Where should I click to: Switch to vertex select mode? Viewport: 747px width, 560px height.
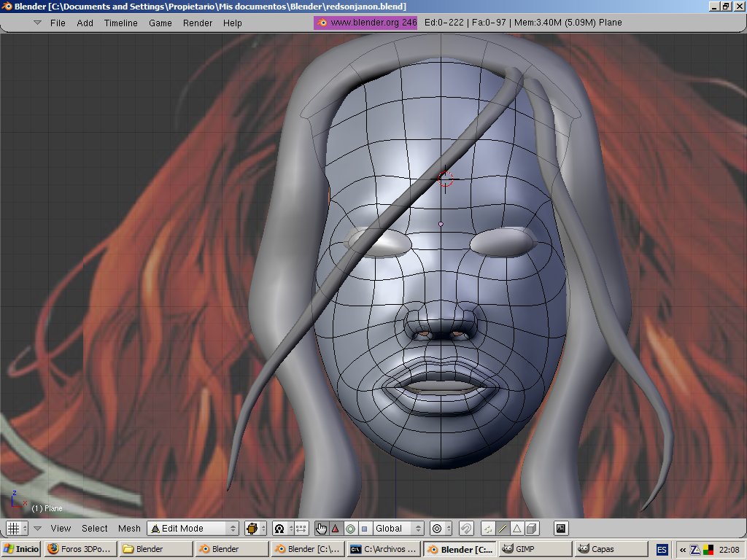pyautogui.click(x=488, y=528)
